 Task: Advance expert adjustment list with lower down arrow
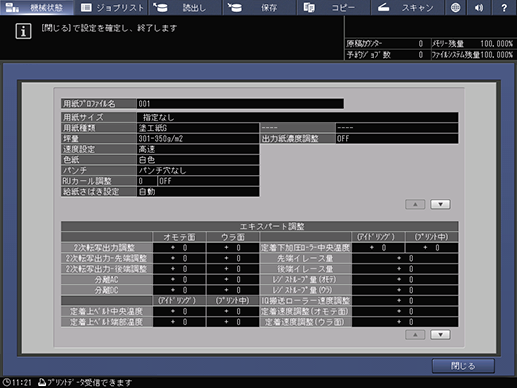(x=440, y=335)
